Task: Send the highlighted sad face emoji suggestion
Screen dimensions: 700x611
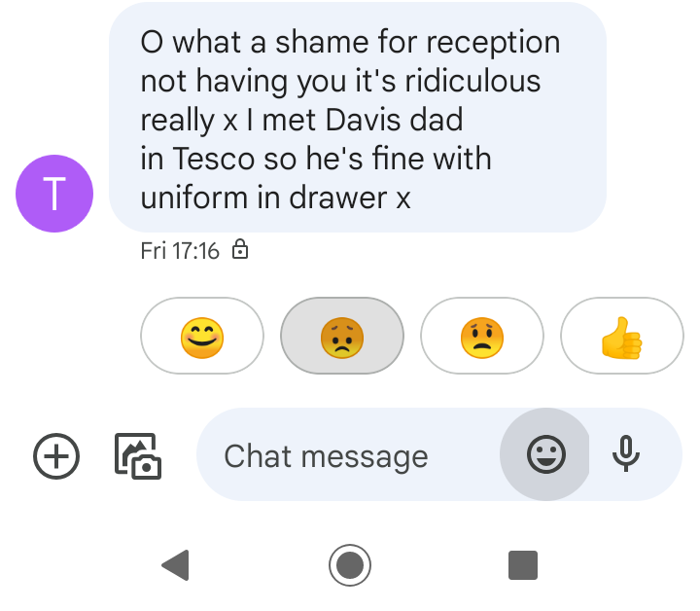Action: tap(342, 336)
